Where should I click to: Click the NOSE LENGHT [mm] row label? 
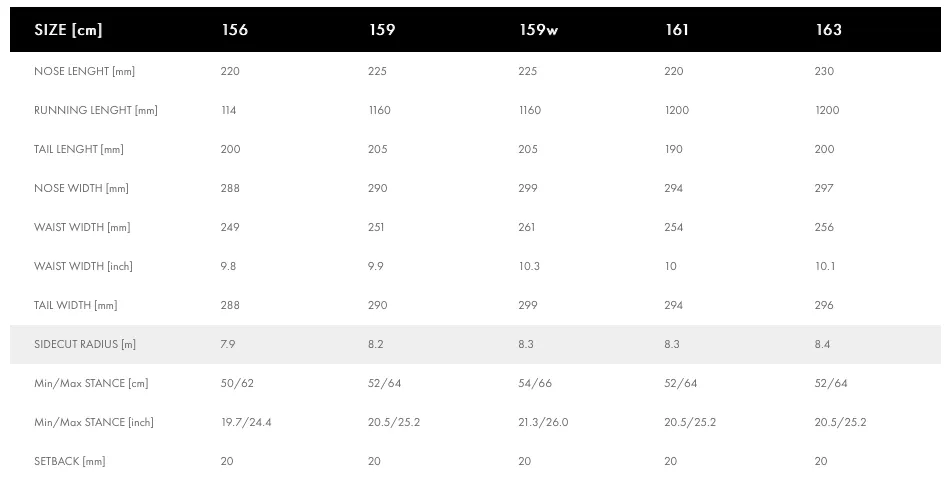tap(84, 71)
